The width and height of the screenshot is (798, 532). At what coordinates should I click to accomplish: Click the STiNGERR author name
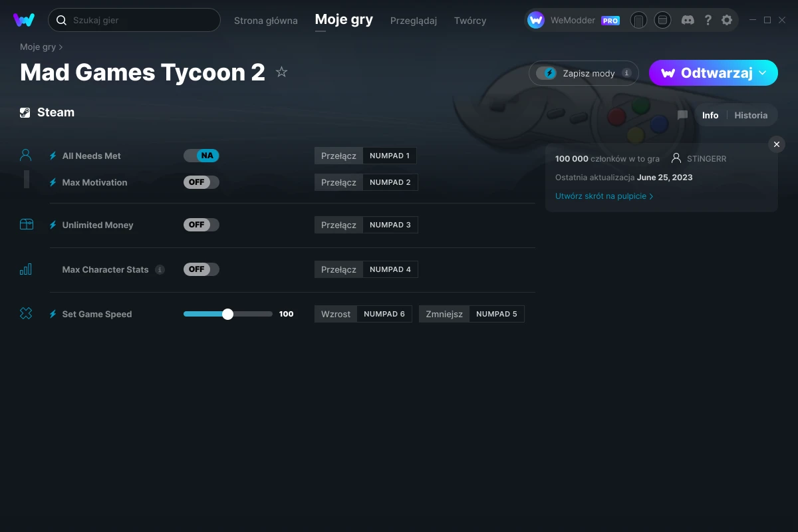[707, 159]
